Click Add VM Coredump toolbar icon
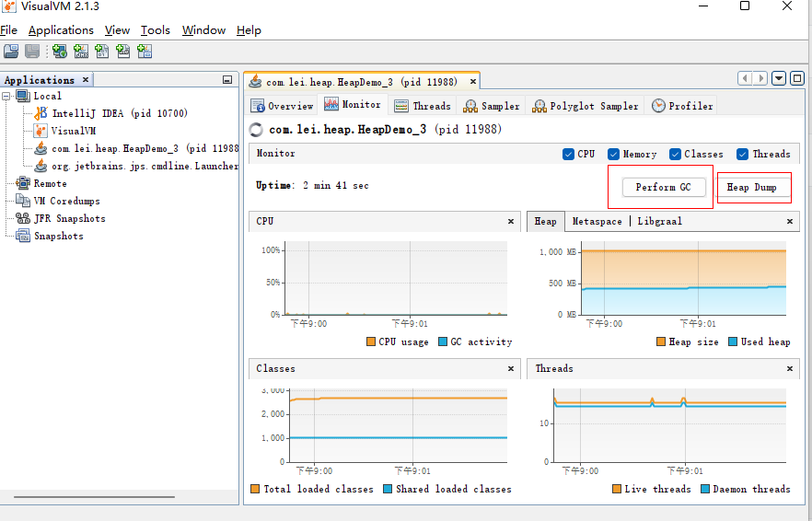The image size is (812, 521). (102, 52)
